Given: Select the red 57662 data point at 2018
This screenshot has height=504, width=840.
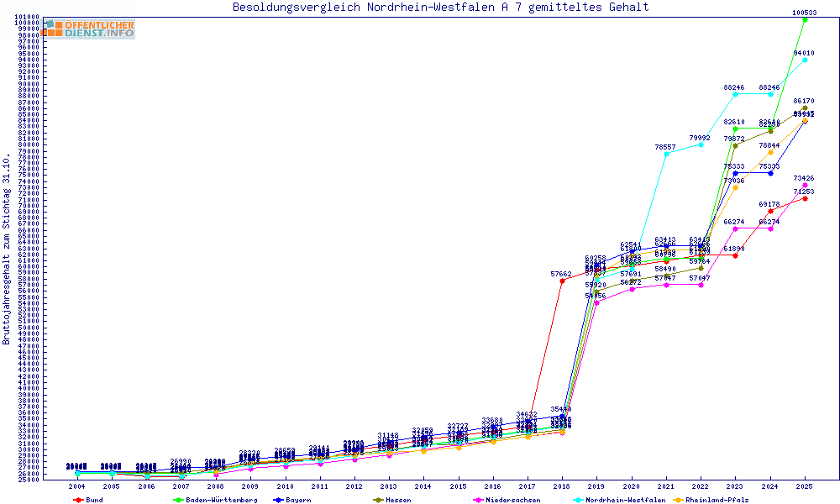Looking at the screenshot, I should click(x=561, y=281).
